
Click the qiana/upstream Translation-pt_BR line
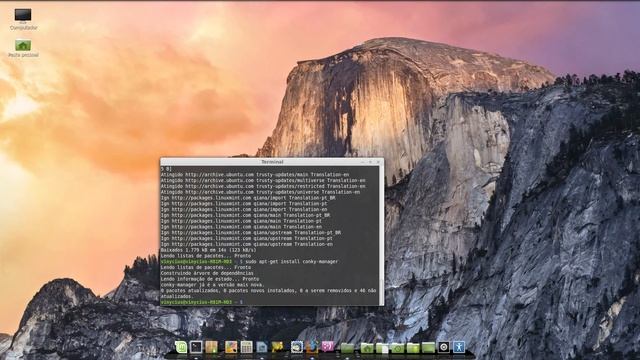(251, 233)
